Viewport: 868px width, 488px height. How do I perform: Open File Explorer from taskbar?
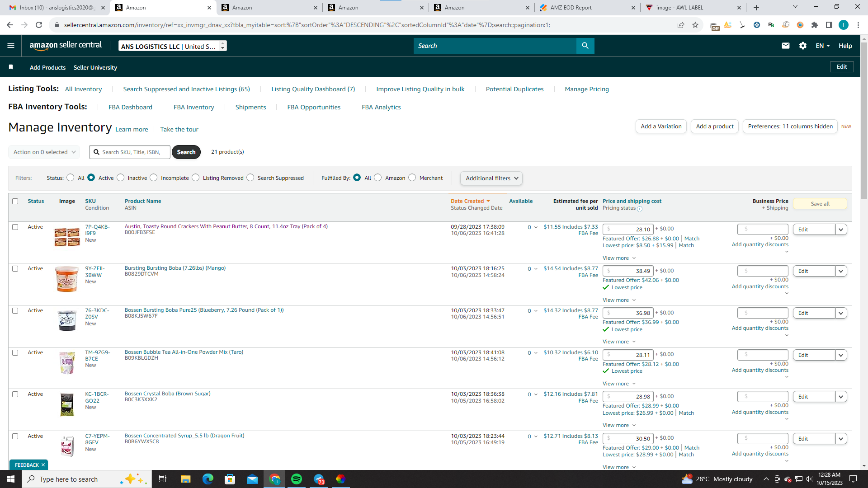point(186,479)
